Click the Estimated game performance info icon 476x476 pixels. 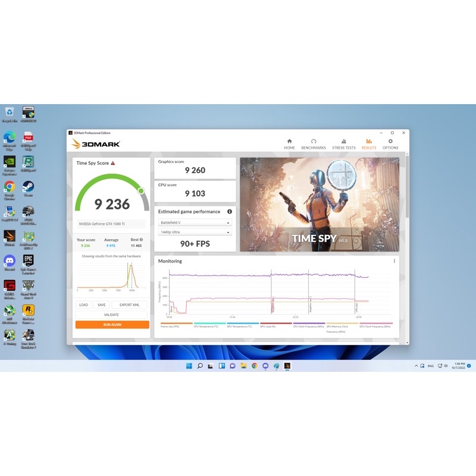coord(230,212)
